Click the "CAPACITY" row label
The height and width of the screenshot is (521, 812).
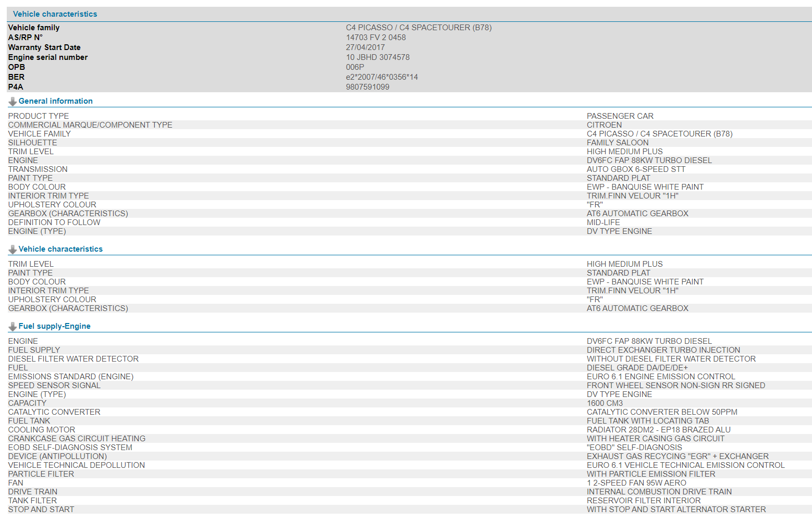click(27, 403)
